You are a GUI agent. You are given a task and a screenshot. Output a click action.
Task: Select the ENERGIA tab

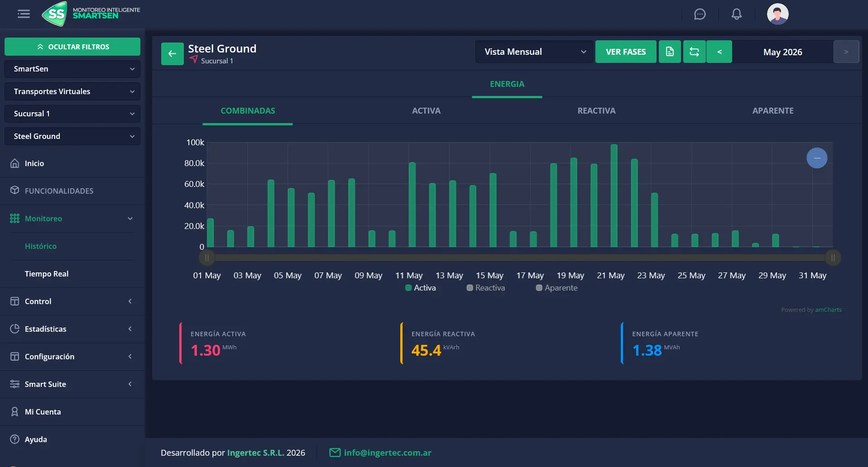(x=507, y=84)
